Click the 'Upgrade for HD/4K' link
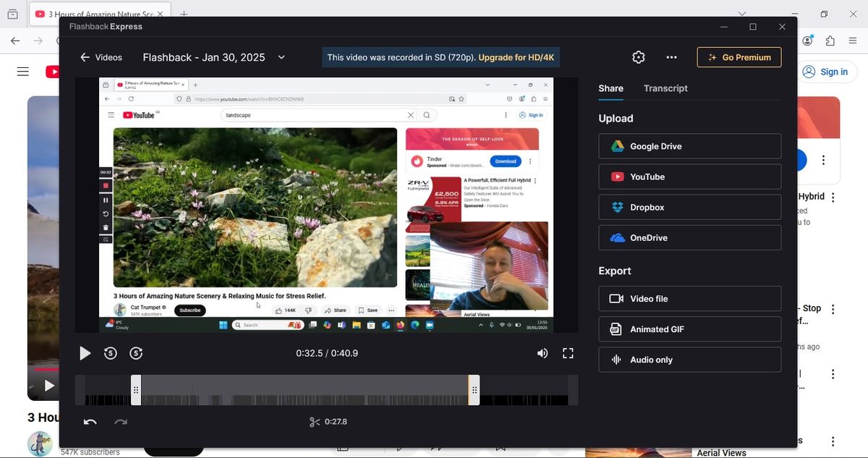The height and width of the screenshot is (458, 868). pyautogui.click(x=516, y=56)
